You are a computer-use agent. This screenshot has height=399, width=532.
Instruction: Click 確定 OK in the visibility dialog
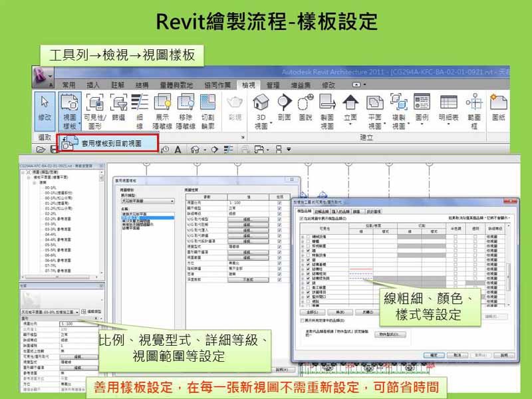434,355
